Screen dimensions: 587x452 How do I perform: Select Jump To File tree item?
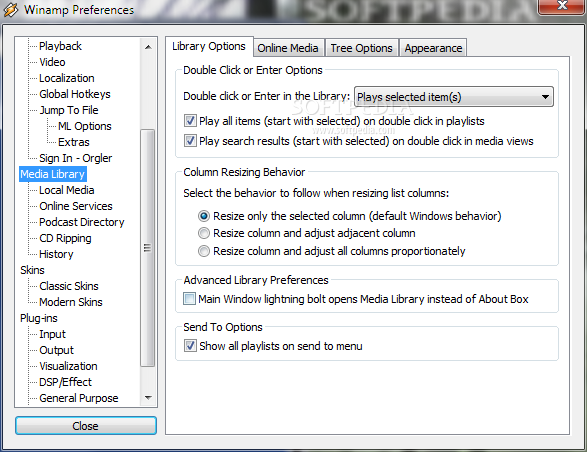point(69,110)
